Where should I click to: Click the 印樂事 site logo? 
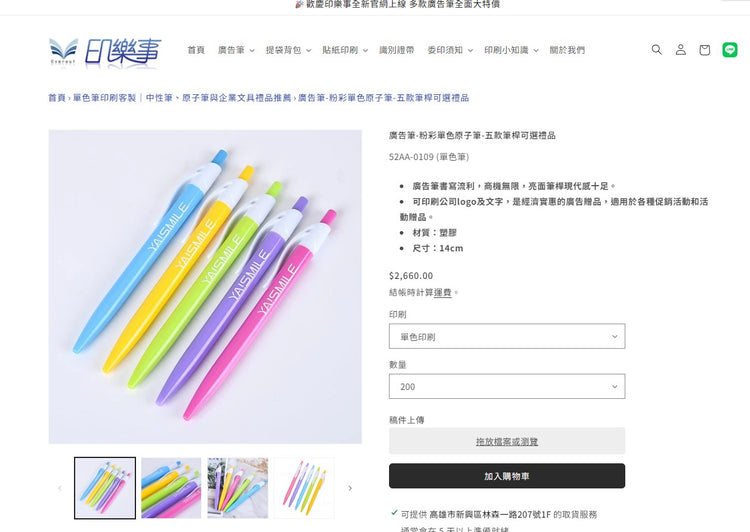105,51
